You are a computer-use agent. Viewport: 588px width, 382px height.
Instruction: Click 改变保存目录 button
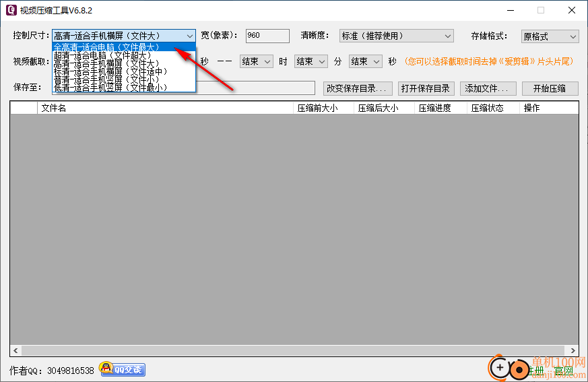[358, 88]
